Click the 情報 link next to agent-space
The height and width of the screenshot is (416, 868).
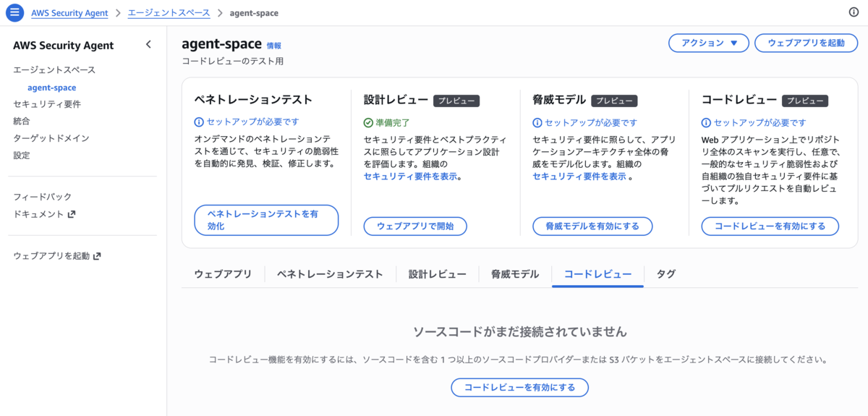tap(273, 46)
